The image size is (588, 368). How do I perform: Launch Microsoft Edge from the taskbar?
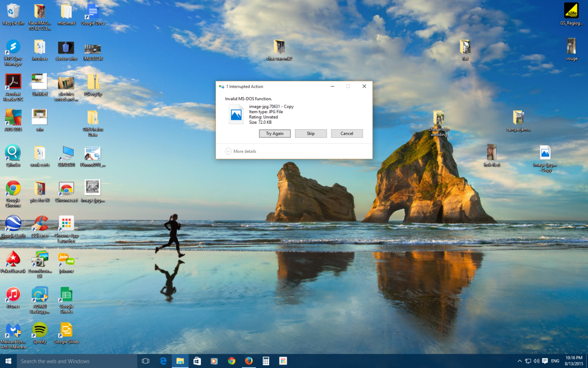pos(163,361)
